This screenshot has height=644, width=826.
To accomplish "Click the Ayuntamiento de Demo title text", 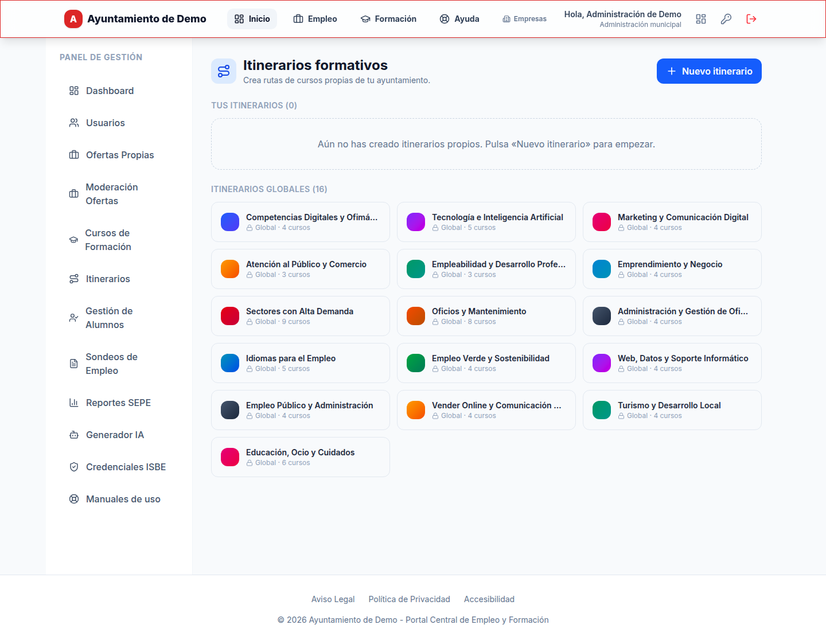I will tap(147, 19).
